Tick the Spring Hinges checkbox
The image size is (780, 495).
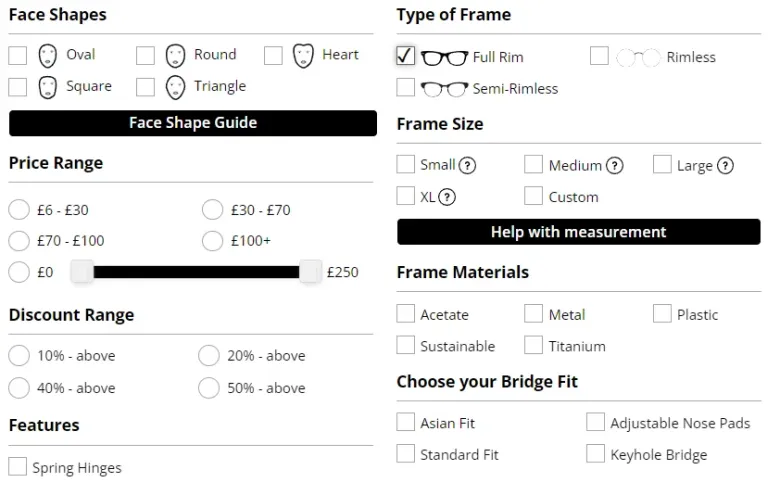tap(18, 467)
